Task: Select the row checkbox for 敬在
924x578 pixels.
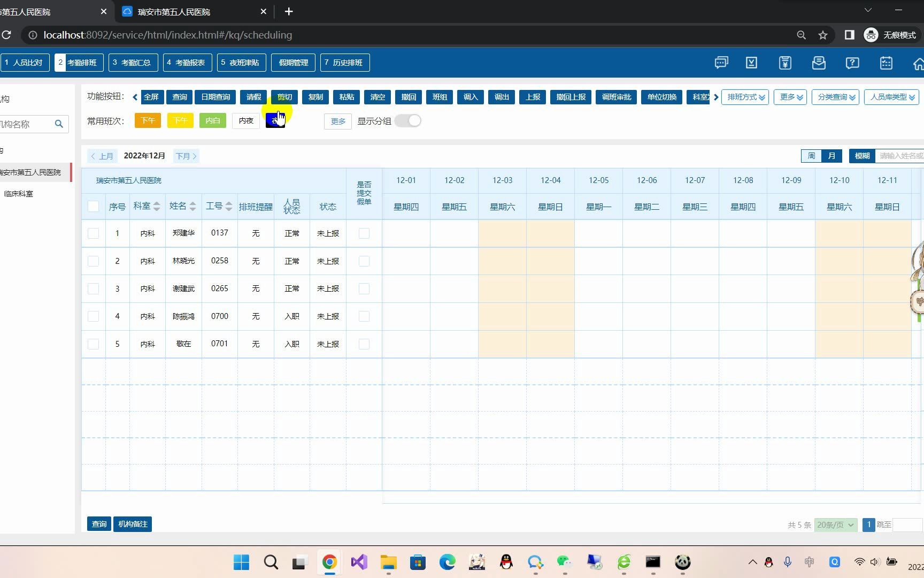Action: [93, 344]
